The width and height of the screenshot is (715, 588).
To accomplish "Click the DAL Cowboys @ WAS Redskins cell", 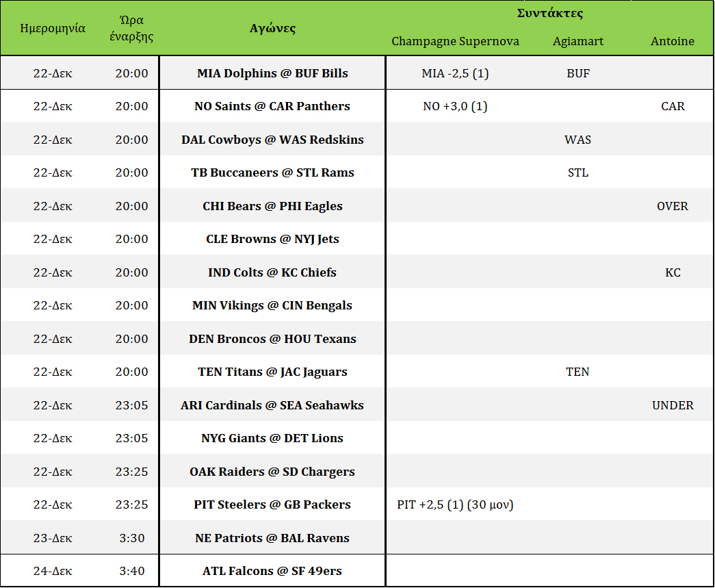I will [x=272, y=140].
